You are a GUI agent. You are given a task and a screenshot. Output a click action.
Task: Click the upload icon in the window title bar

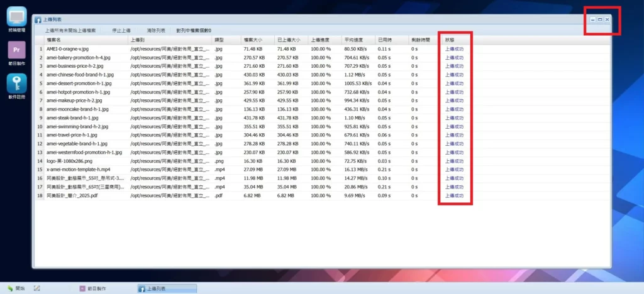(x=38, y=20)
